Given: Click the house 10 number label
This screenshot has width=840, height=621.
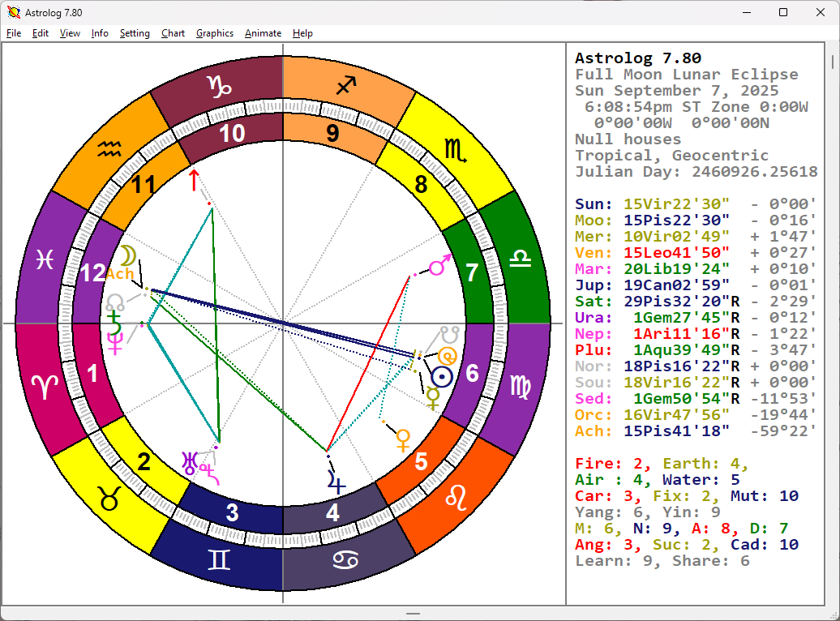Looking at the screenshot, I should click(x=232, y=134).
